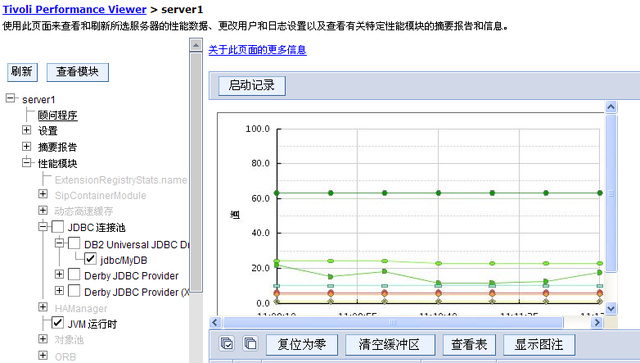Click the 查看表 button
640x363 pixels.
pyautogui.click(x=469, y=345)
